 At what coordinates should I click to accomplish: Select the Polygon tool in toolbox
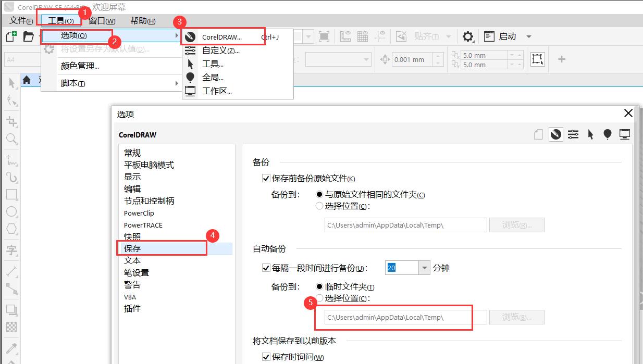[11, 229]
